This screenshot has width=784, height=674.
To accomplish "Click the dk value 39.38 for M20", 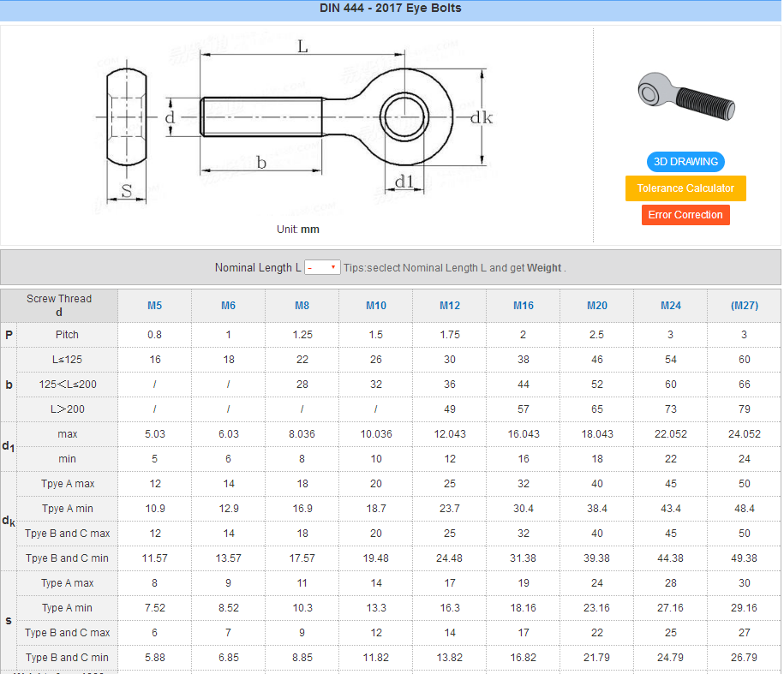I will click(x=597, y=558).
